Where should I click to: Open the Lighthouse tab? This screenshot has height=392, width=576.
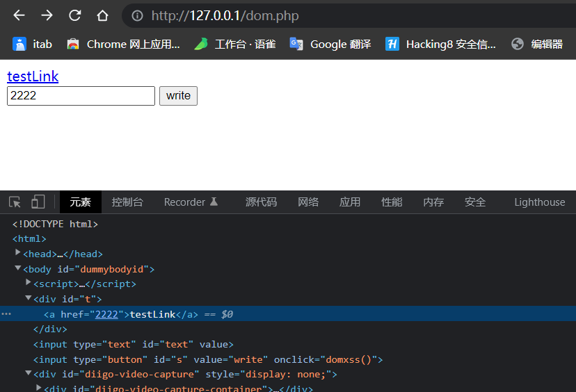click(x=540, y=202)
